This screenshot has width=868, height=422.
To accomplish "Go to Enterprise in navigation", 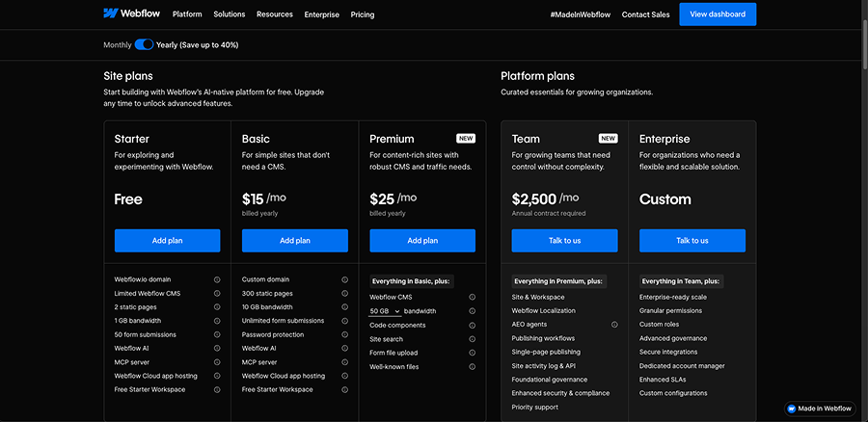I will (x=321, y=14).
